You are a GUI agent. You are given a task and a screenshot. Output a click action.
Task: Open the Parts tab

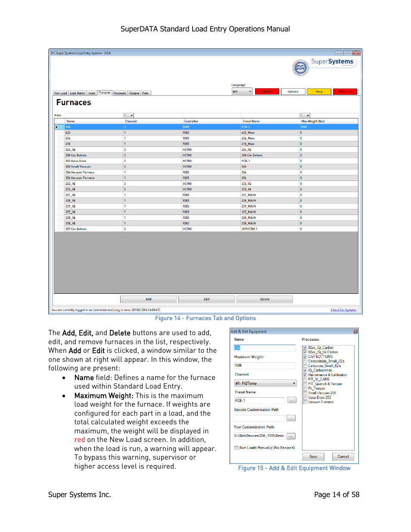[x=146, y=93]
